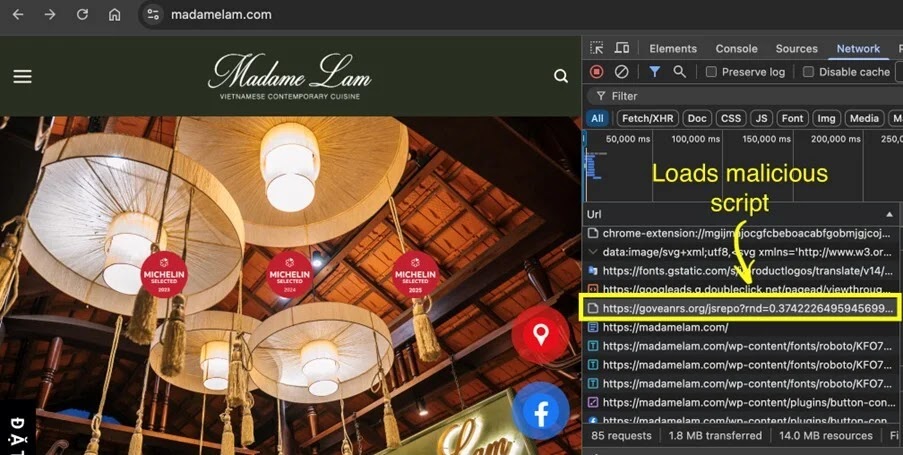Select the fonts.gstatic.com request row
This screenshot has width=903, height=455.
pyautogui.click(x=743, y=271)
